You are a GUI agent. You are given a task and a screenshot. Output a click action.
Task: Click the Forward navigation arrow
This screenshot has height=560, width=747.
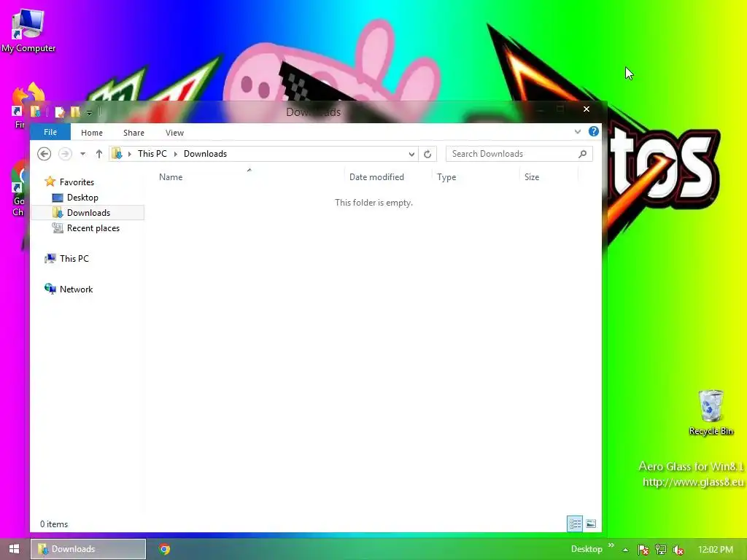click(x=65, y=153)
